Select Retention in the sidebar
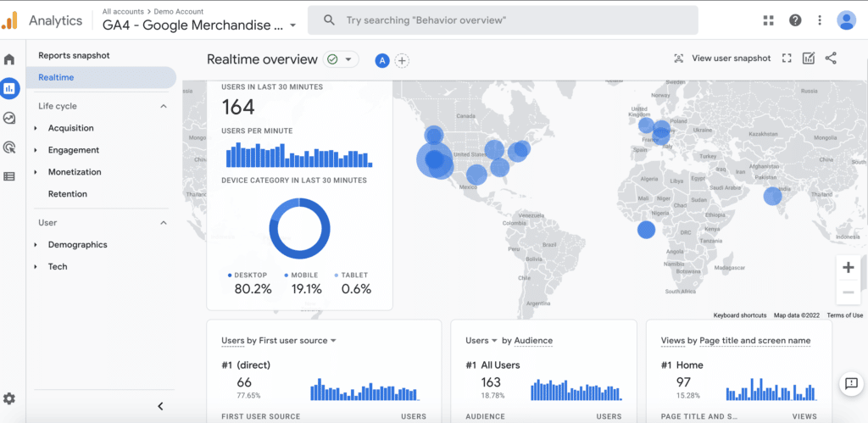 tap(68, 194)
